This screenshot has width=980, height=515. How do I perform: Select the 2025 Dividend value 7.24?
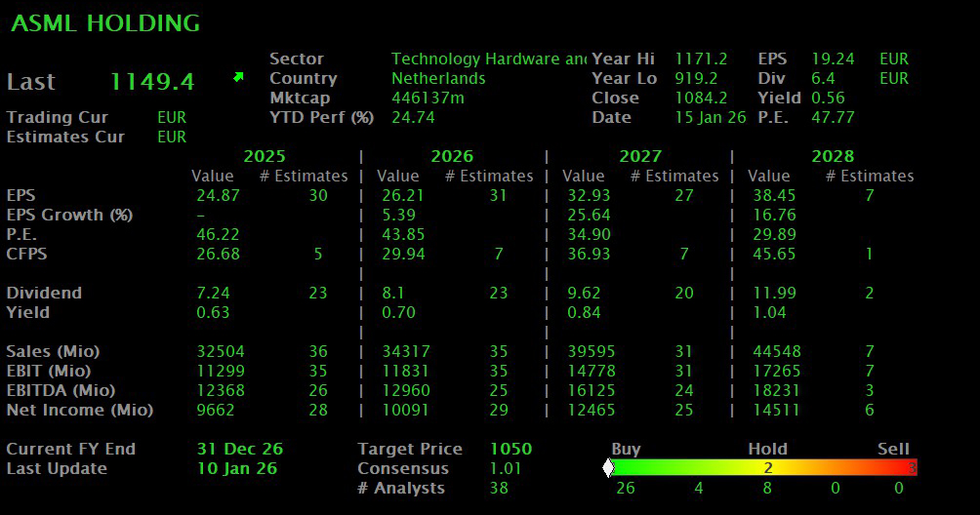(213, 293)
